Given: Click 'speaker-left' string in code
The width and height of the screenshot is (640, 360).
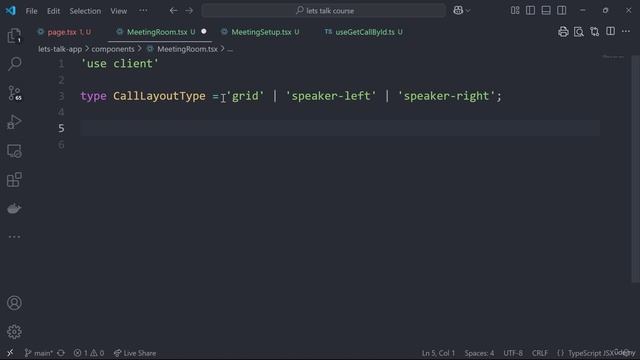Looking at the screenshot, I should [331, 96].
